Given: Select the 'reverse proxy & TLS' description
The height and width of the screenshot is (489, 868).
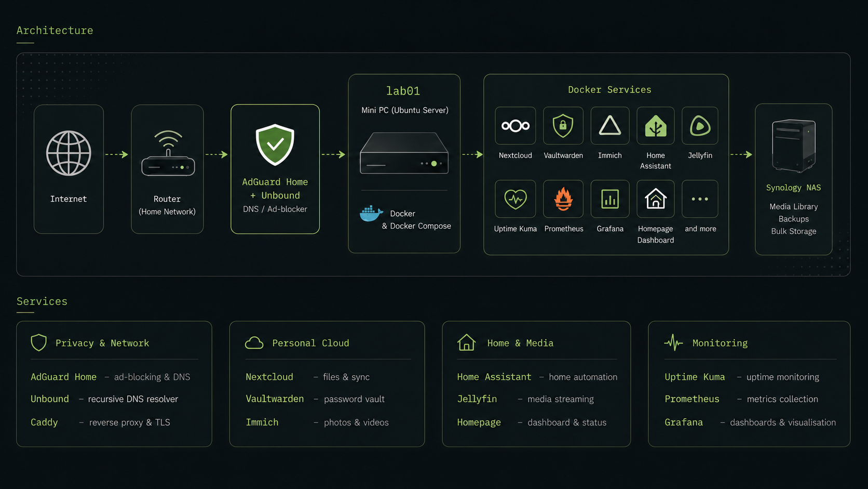Looking at the screenshot, I should tap(130, 422).
